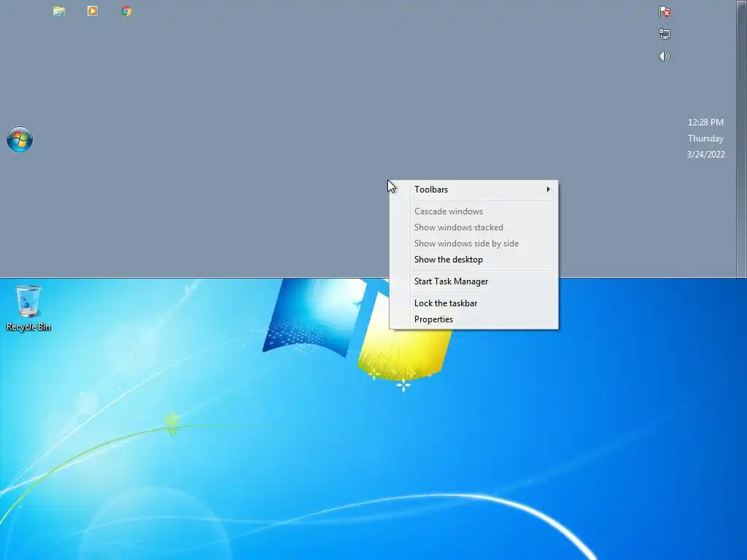Image resolution: width=747 pixels, height=560 pixels.
Task: Choose Show windows stacked
Action: coord(474,227)
